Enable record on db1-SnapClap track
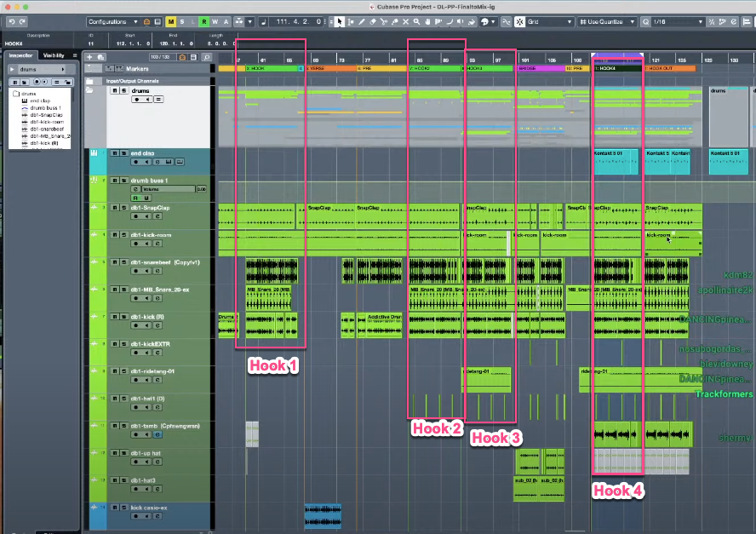The width and height of the screenshot is (756, 534). pyautogui.click(x=136, y=217)
